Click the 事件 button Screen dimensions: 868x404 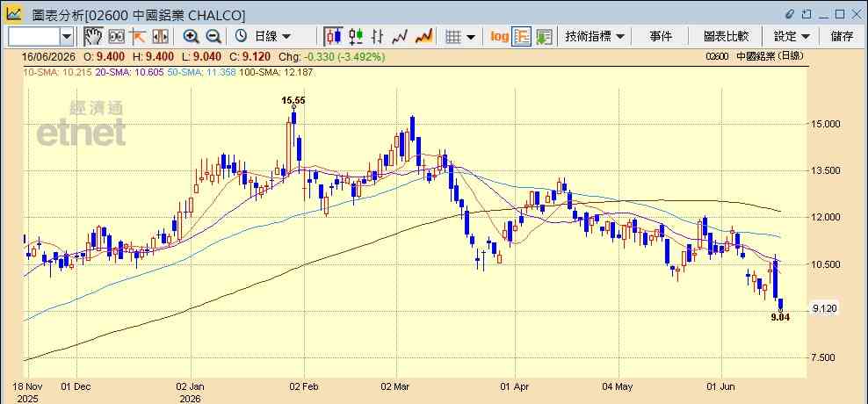point(661,37)
